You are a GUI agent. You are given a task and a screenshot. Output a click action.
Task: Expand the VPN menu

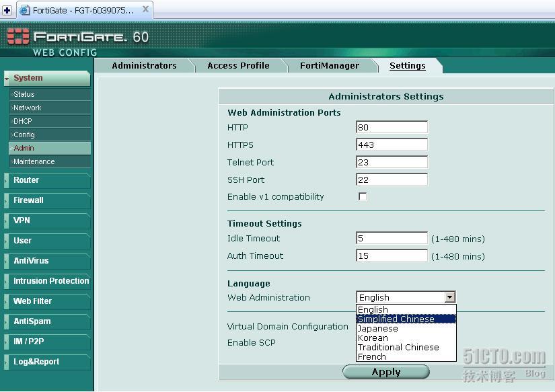click(x=47, y=221)
